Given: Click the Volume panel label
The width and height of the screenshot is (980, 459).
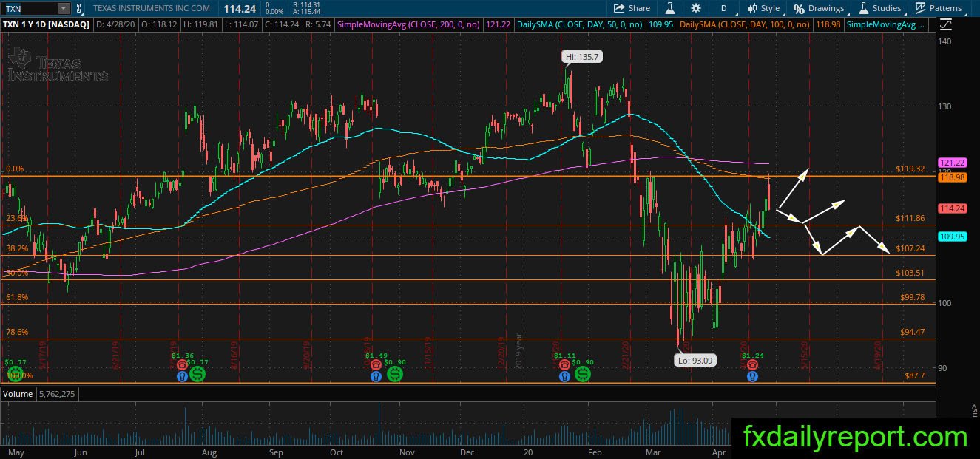Looking at the screenshot, I should [18, 394].
